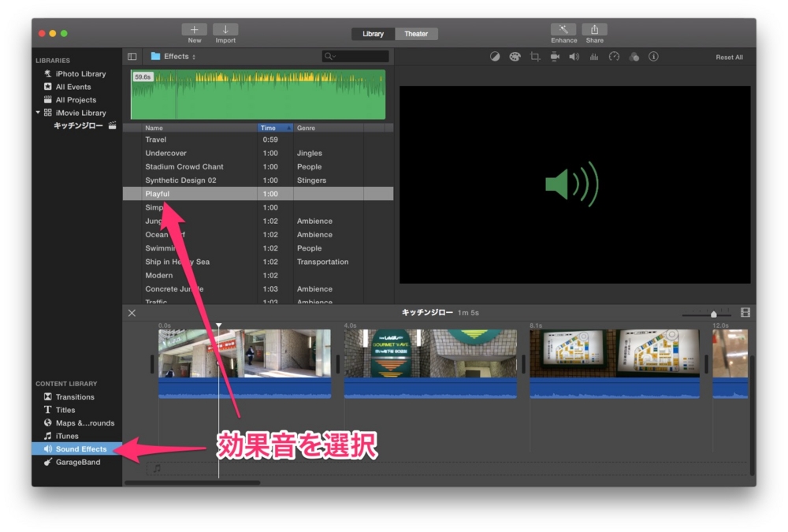
Task: Click the timeline playhead marker
Action: pos(218,326)
